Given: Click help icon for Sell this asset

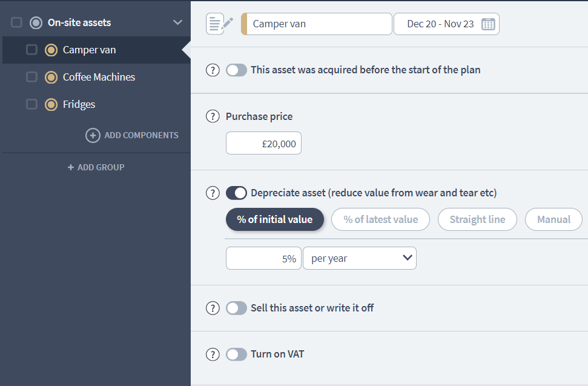Looking at the screenshot, I should coord(213,308).
